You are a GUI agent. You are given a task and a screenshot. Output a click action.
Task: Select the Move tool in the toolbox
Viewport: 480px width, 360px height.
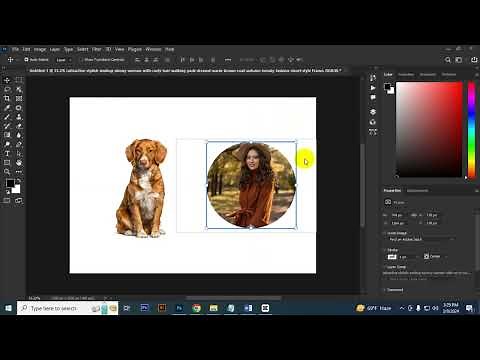tap(7, 80)
